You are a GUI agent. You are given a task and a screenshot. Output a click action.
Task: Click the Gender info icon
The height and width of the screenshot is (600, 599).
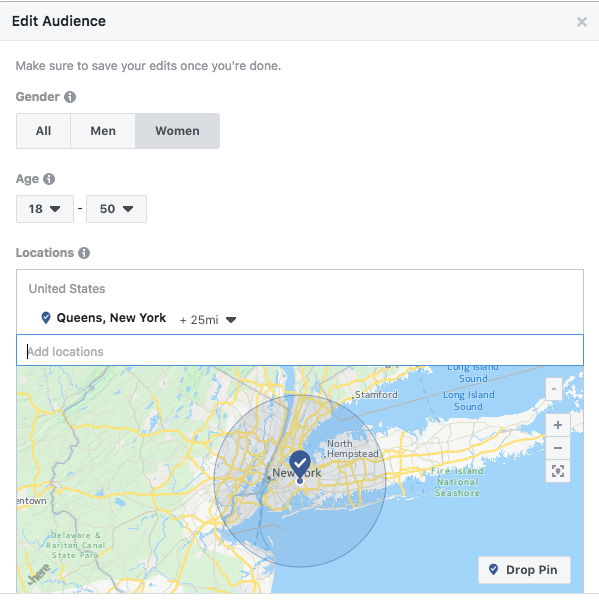[70, 97]
